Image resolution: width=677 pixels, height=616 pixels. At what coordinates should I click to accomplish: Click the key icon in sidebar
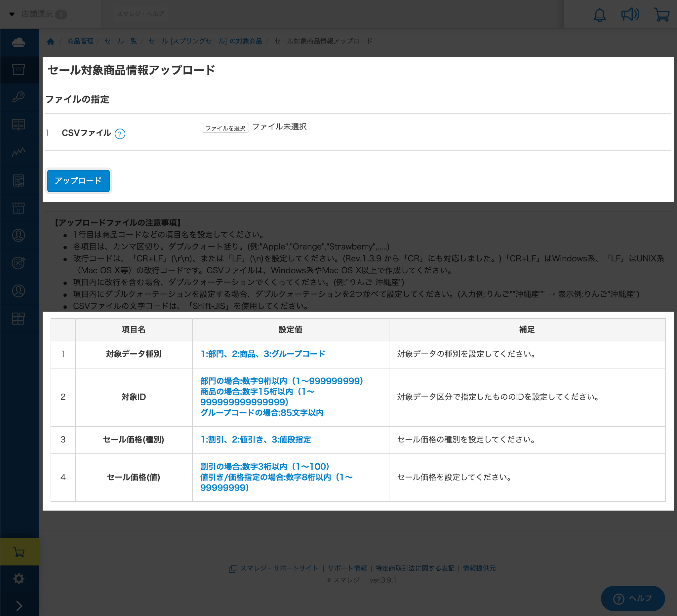pyautogui.click(x=19, y=97)
